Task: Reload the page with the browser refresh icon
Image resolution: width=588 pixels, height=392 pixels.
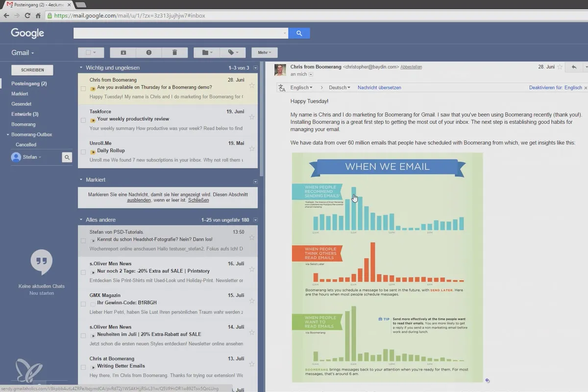Action: (27, 16)
